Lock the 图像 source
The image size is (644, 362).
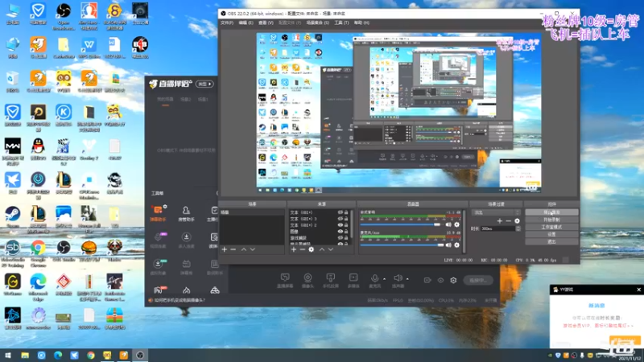point(346,232)
